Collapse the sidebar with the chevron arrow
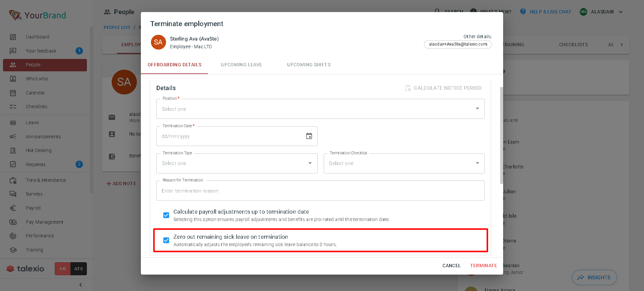 (80, 285)
